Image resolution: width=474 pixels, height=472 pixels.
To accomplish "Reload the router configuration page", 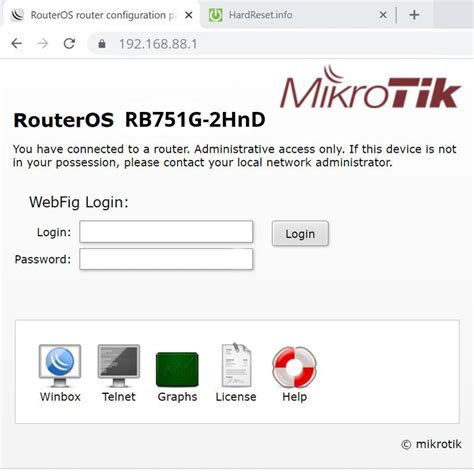I will pos(69,43).
